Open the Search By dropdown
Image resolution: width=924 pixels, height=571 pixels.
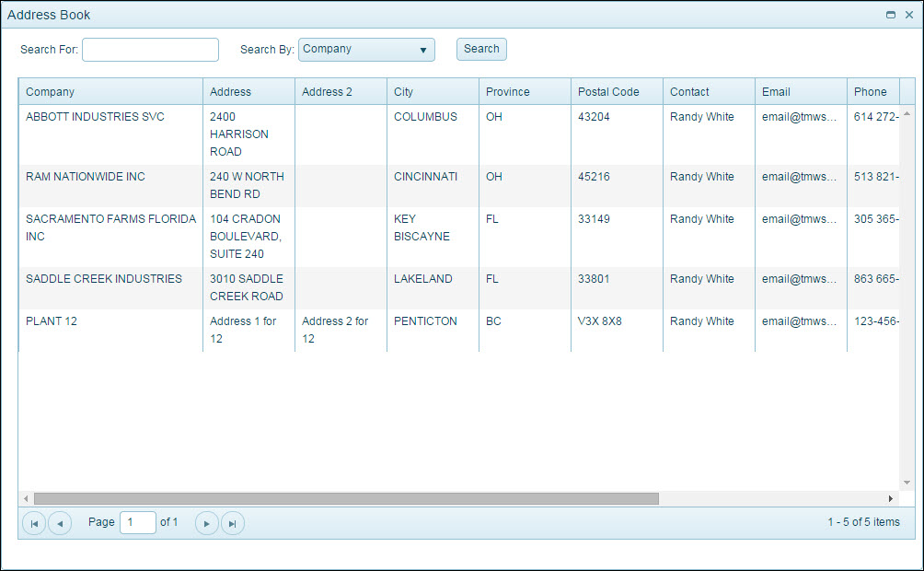[x=366, y=50]
